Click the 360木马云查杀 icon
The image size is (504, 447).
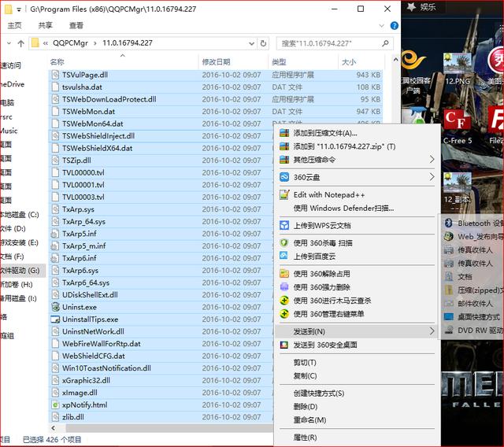(x=284, y=301)
